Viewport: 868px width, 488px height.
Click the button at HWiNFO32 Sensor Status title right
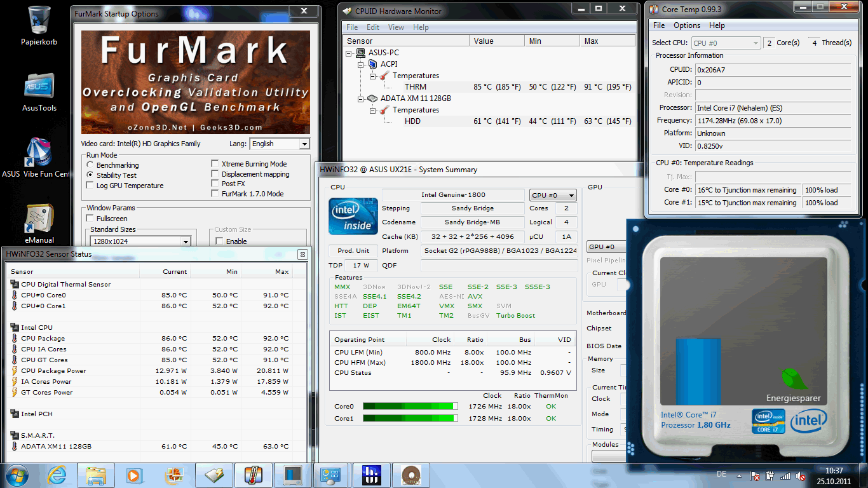coord(302,254)
